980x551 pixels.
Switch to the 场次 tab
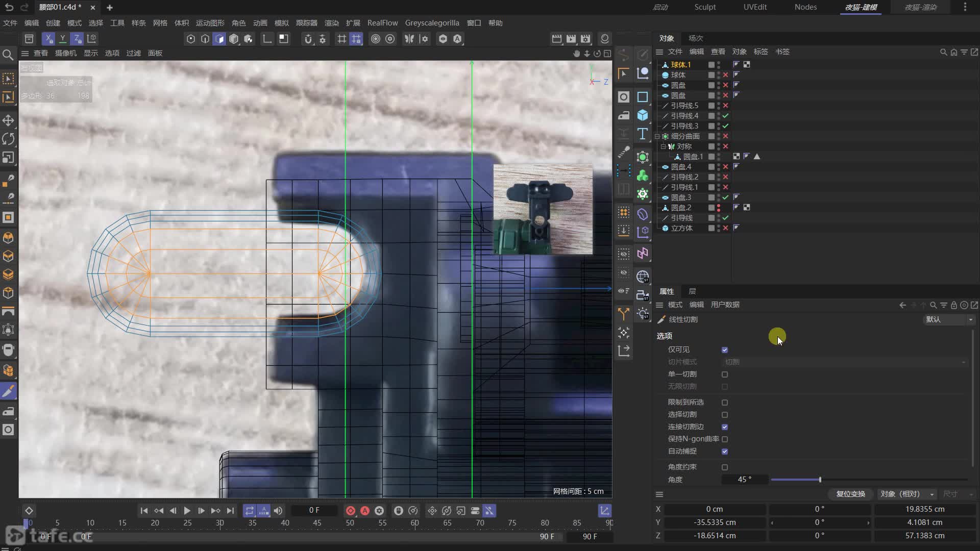point(696,38)
